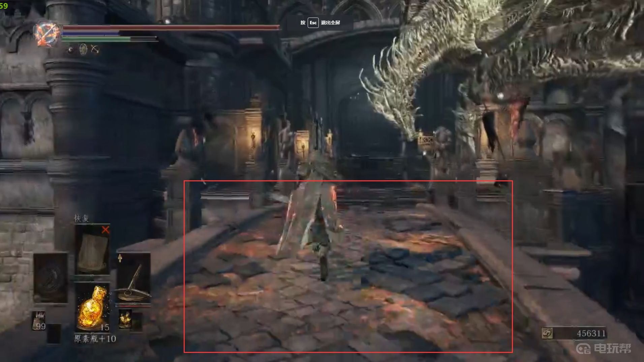Screen dimensions: 644x362
Task: Click the dark round status effect icon
Action: point(71,50)
